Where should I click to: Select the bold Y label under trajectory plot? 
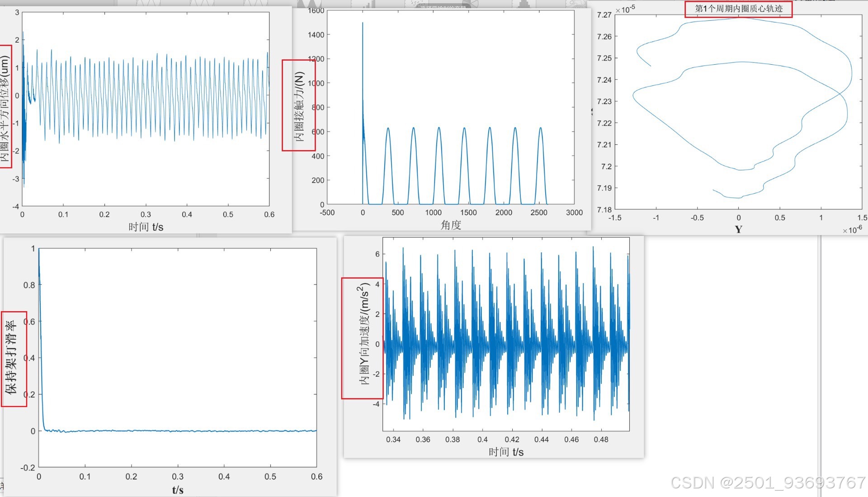pyautogui.click(x=738, y=229)
